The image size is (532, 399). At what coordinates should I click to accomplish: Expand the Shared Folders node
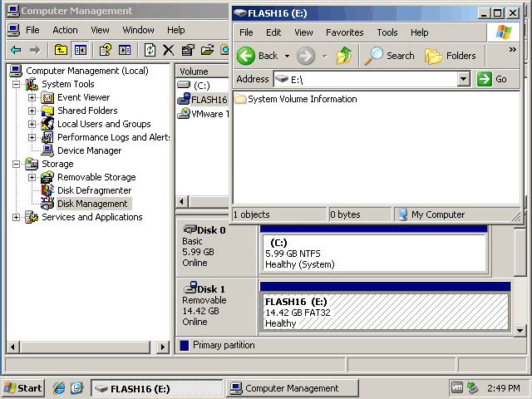coord(32,111)
